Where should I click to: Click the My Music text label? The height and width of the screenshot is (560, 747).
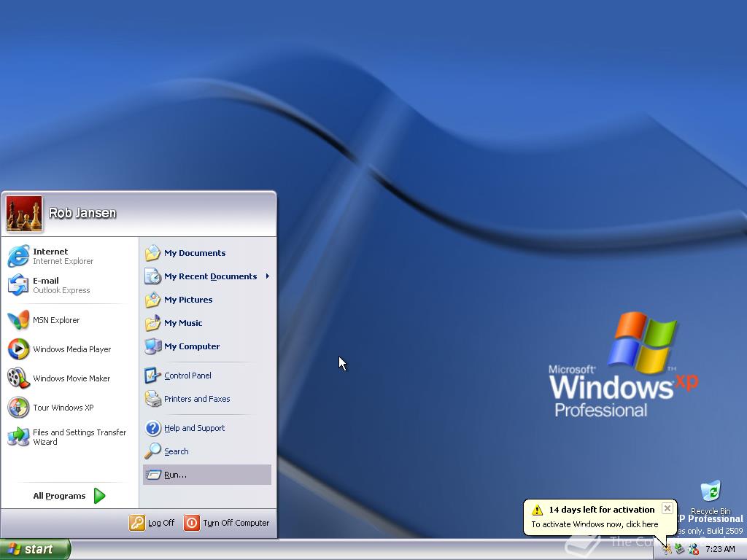point(183,323)
